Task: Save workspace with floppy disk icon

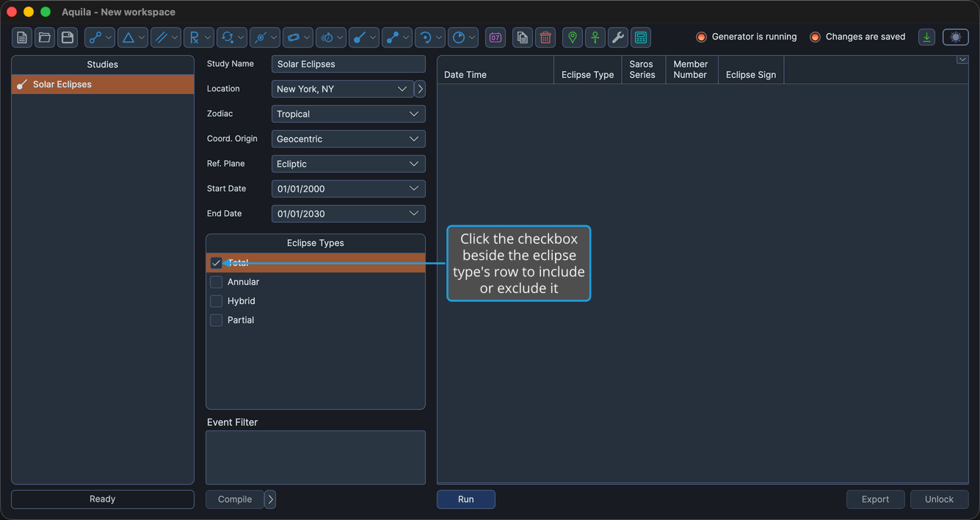Action: (x=68, y=37)
